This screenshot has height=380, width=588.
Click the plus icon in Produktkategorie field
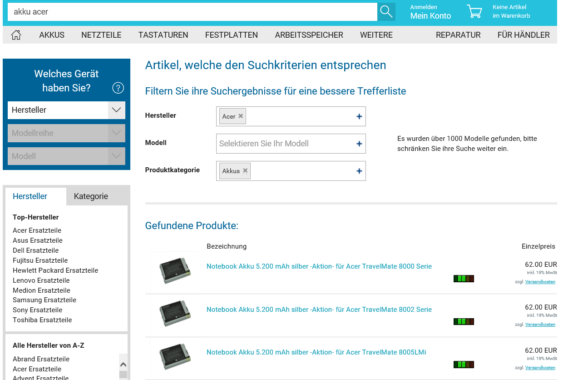pyautogui.click(x=359, y=171)
